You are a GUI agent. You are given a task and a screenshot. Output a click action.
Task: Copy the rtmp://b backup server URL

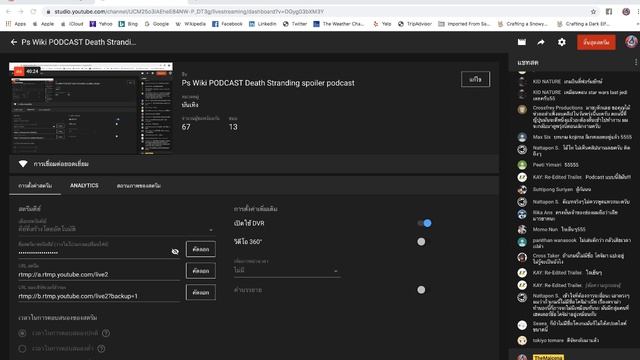coord(201,292)
